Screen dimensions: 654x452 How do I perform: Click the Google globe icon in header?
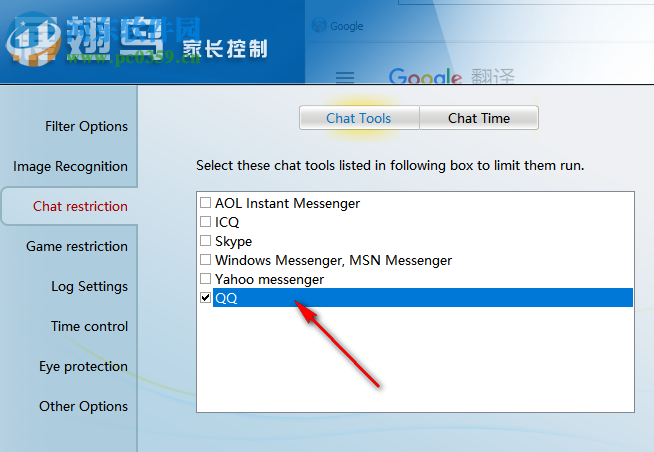click(319, 25)
